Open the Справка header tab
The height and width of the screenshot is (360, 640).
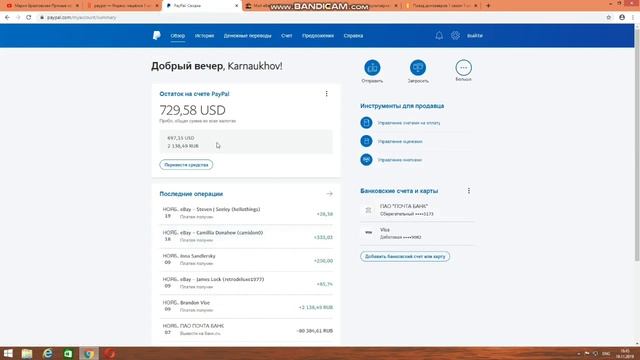(353, 36)
